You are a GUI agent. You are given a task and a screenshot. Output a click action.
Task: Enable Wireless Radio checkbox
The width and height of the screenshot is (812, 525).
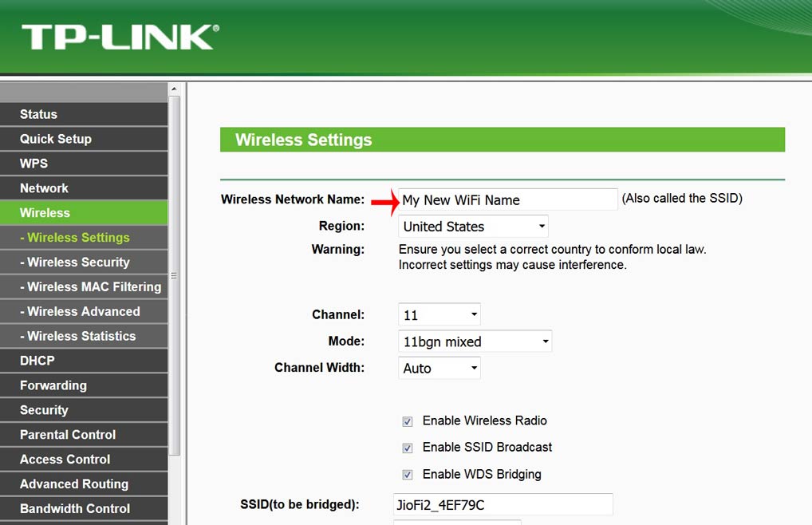tap(408, 421)
